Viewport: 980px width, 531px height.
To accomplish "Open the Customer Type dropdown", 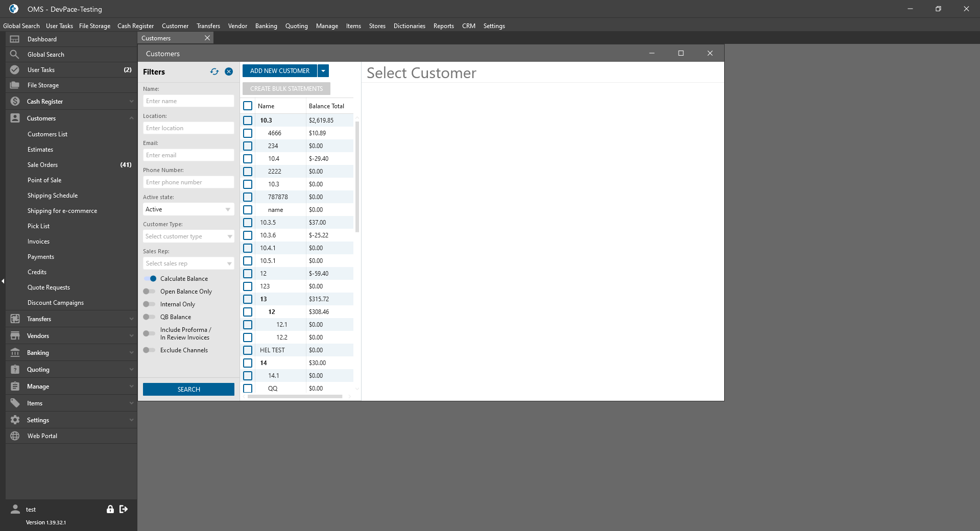I will pyautogui.click(x=188, y=236).
